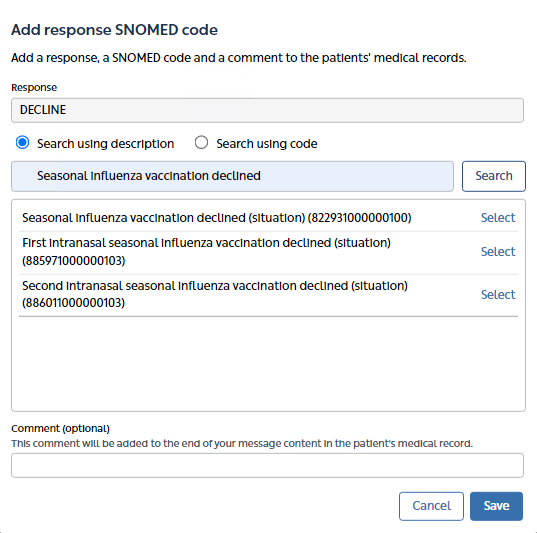Choose Select for Second intranasal vaccination declined
This screenshot has width=537, height=533.
point(498,295)
